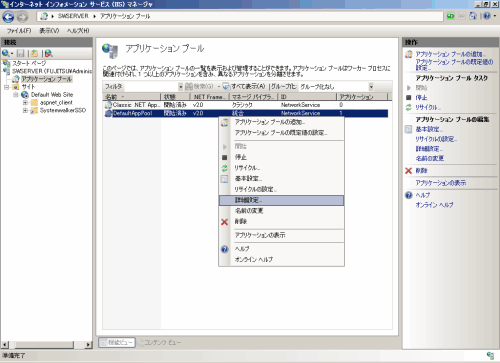Screen dimensions: 500x363
Task: Click オンライン ヘルプ link in 操作 pane
Action: 434,205
